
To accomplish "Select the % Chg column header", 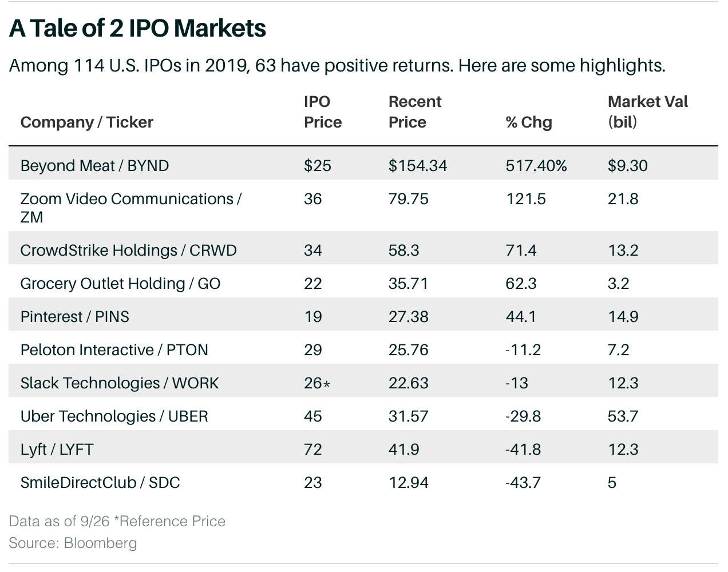I will (x=529, y=122).
